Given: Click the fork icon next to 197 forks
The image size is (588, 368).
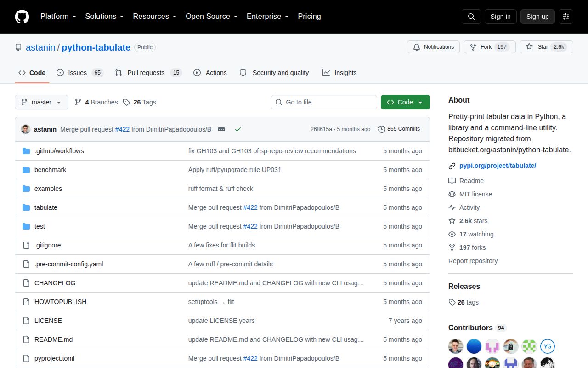Looking at the screenshot, I should (x=452, y=247).
